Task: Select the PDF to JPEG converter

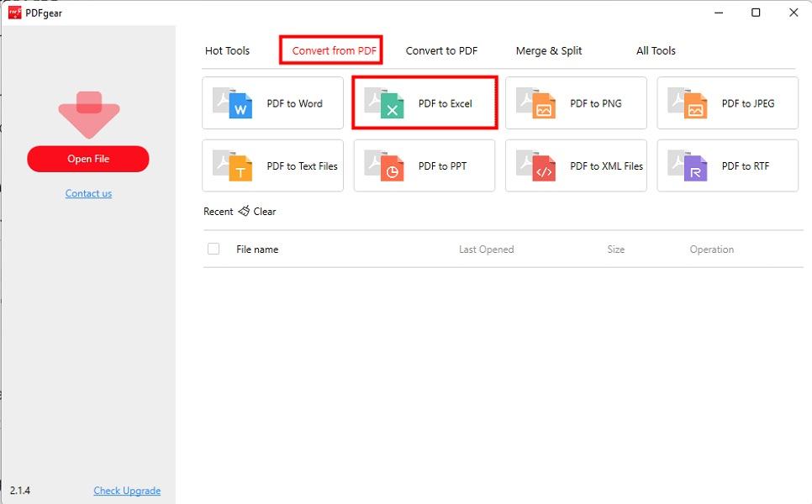Action: [727, 102]
